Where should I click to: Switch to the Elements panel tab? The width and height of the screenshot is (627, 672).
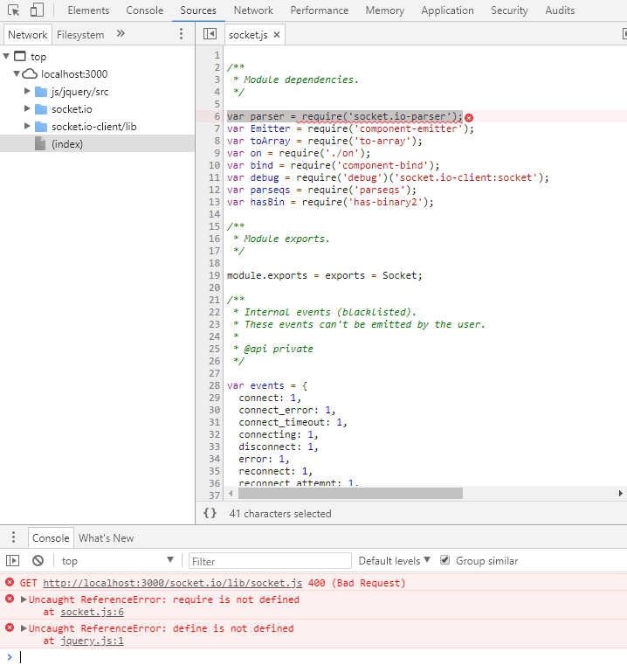click(89, 10)
